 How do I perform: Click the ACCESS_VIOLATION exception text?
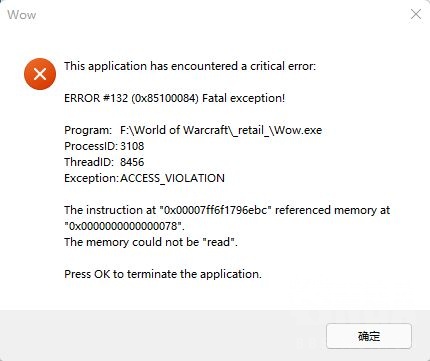[172, 178]
